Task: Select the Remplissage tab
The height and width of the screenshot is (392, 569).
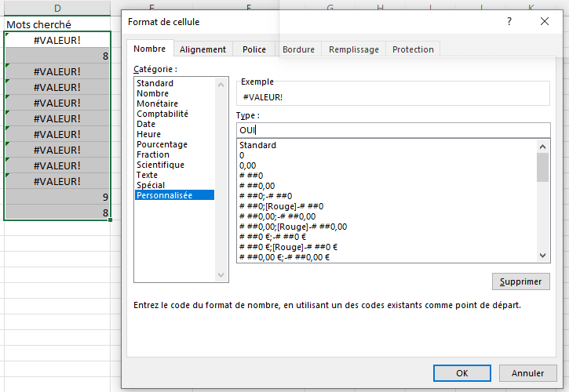Action: coord(353,49)
